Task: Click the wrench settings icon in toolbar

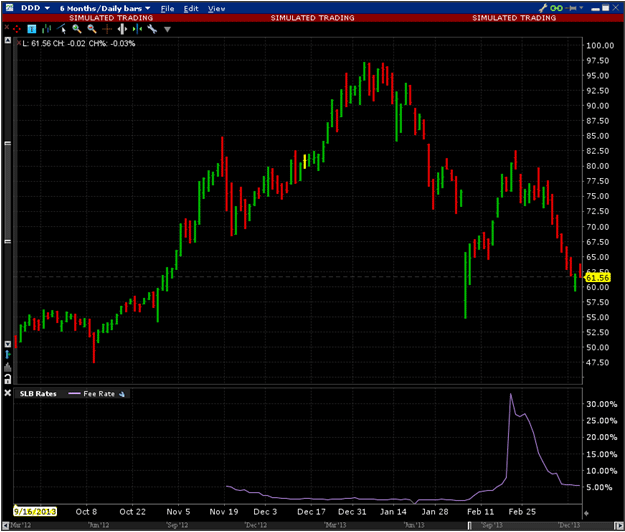Action: click(x=152, y=29)
